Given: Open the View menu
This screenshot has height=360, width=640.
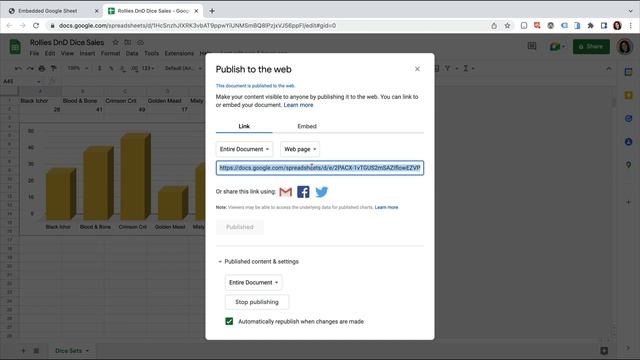Looking at the screenshot, I should (67, 53).
